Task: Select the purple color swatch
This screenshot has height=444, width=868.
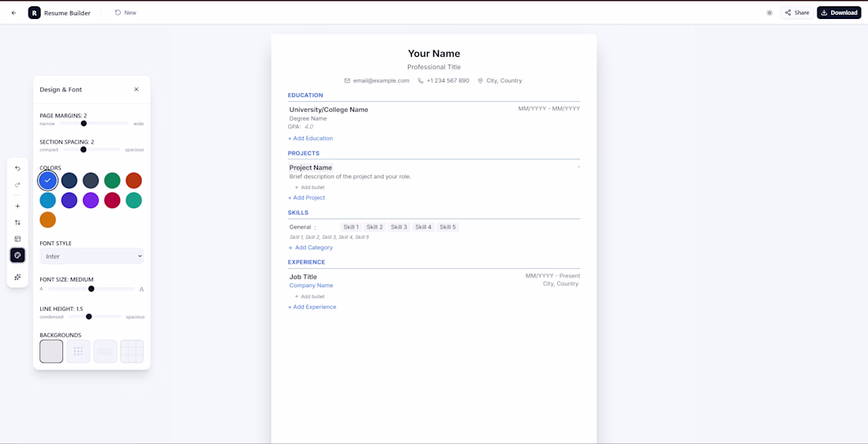Action: 91,200
